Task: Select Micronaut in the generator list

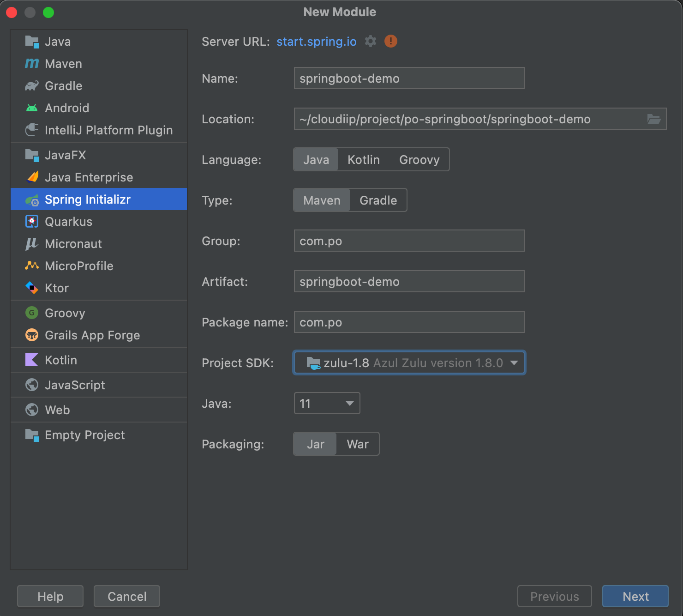Action: (73, 244)
